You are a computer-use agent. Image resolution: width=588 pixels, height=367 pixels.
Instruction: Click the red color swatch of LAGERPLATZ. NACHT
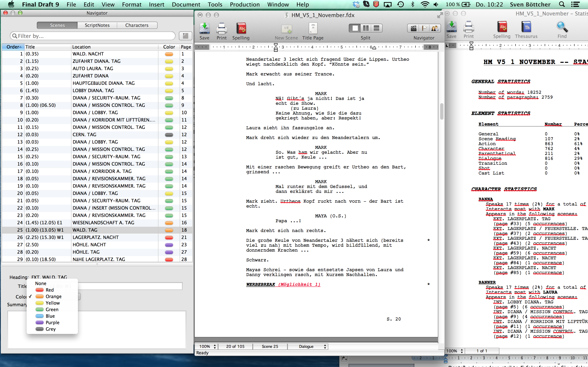click(169, 237)
